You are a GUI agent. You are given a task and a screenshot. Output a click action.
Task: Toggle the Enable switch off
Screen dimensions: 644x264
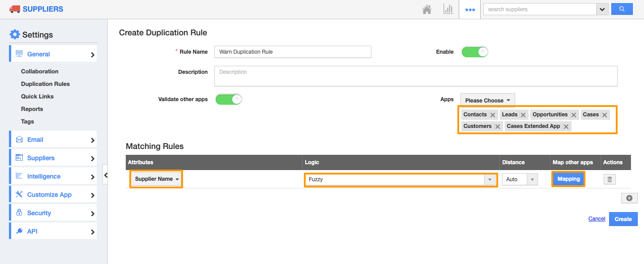(475, 52)
